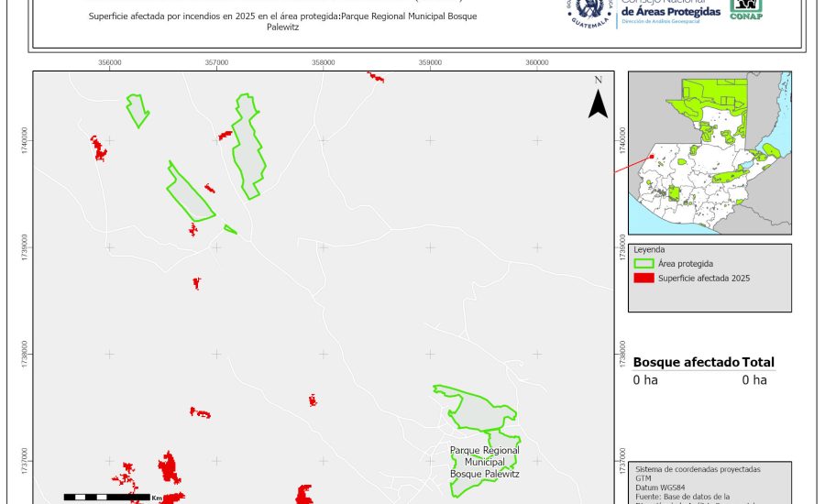Click the Leyenda title text
825x504 pixels.
(x=649, y=248)
